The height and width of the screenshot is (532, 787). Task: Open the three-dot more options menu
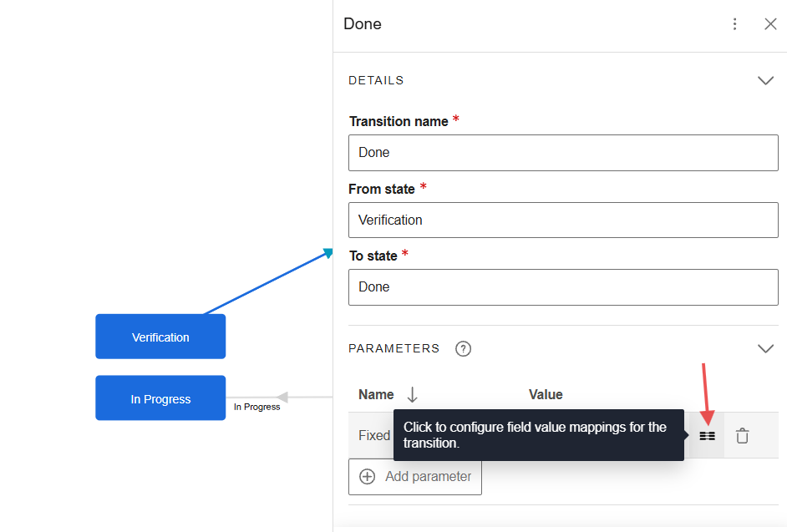734,24
